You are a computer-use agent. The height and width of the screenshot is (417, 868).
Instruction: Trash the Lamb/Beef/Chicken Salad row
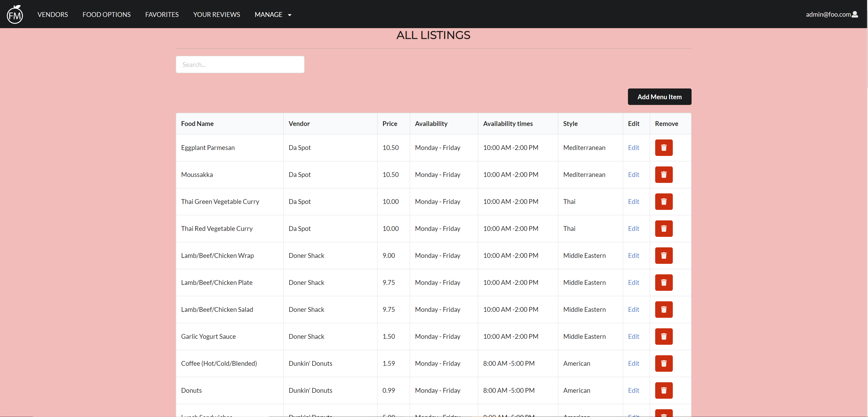coord(663,309)
